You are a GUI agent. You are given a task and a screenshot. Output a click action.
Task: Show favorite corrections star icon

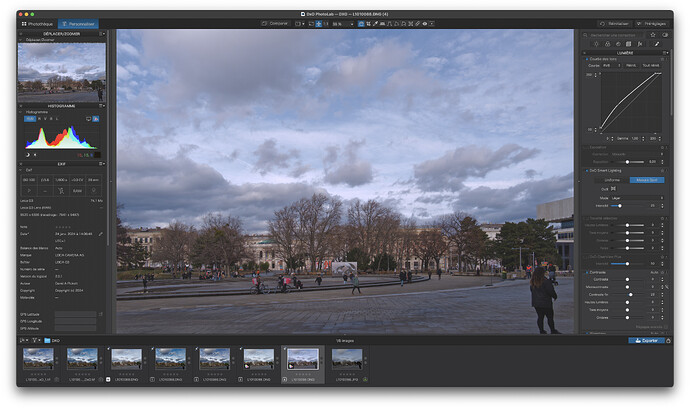click(653, 35)
